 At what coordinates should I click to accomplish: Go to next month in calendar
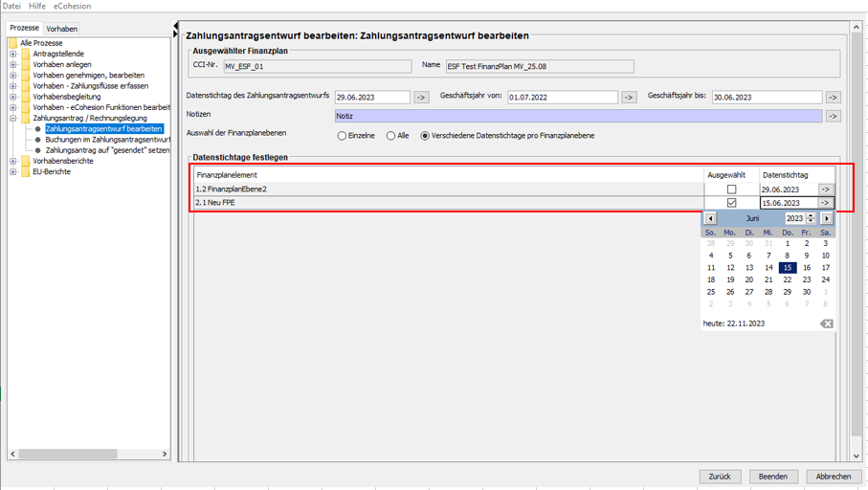click(x=827, y=219)
